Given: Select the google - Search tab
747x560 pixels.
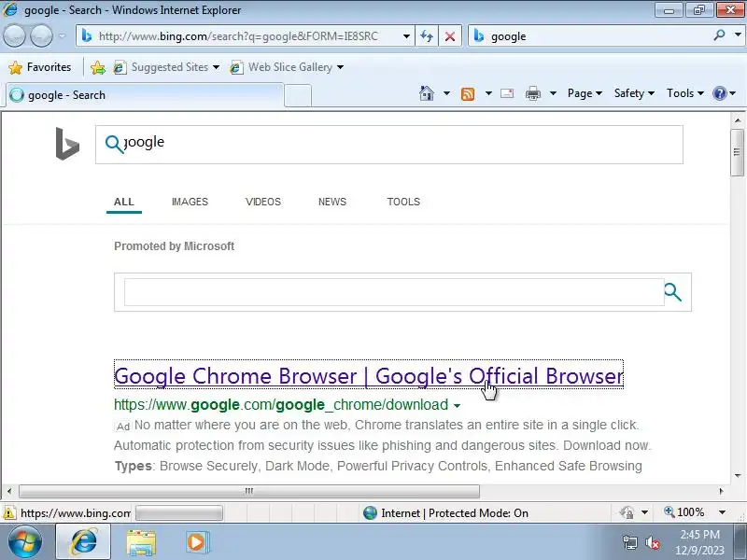Looking at the screenshot, I should tap(145, 95).
